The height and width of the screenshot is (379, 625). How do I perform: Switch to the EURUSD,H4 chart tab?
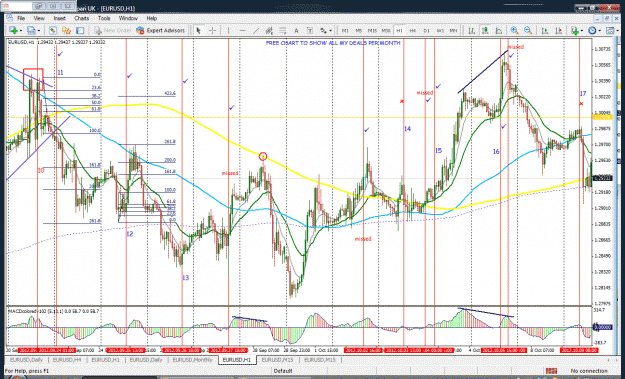pyautogui.click(x=67, y=360)
